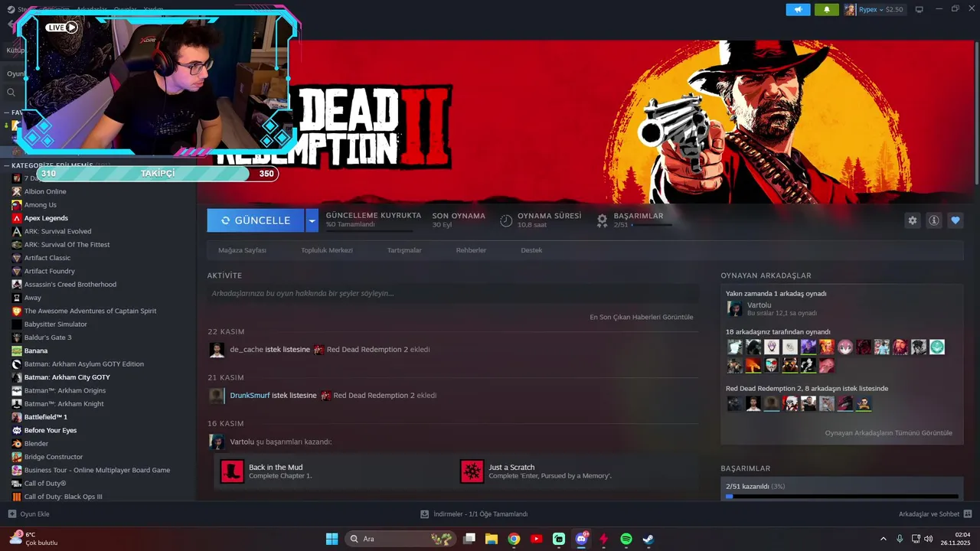This screenshot has width=980, height=551.
Task: Click the update queue progress bar
Action: coord(369,230)
